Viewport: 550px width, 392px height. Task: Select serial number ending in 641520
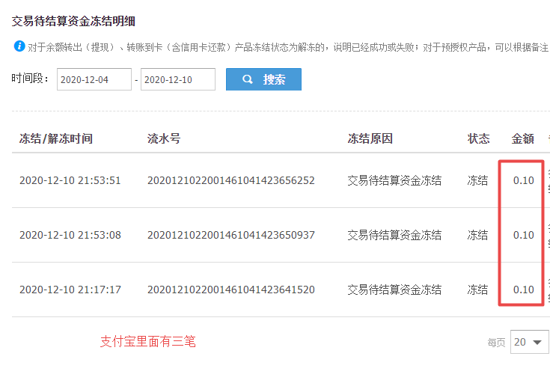(x=230, y=290)
